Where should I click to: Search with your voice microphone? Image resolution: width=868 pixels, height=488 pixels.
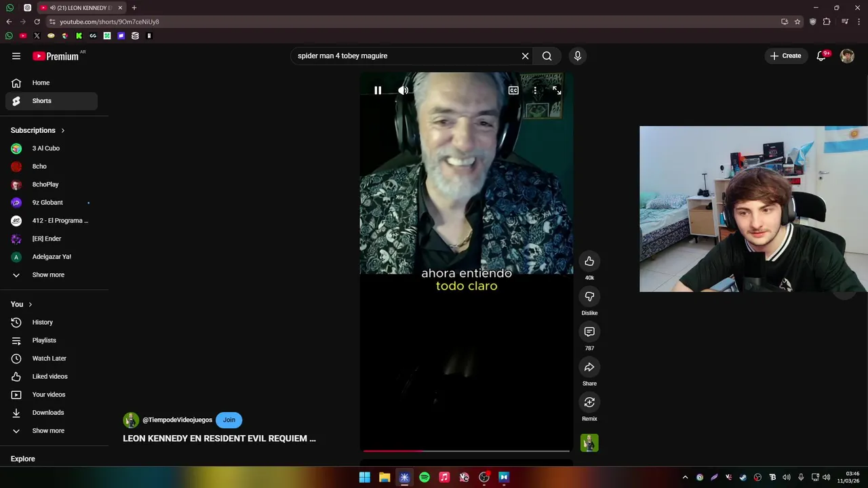click(577, 56)
